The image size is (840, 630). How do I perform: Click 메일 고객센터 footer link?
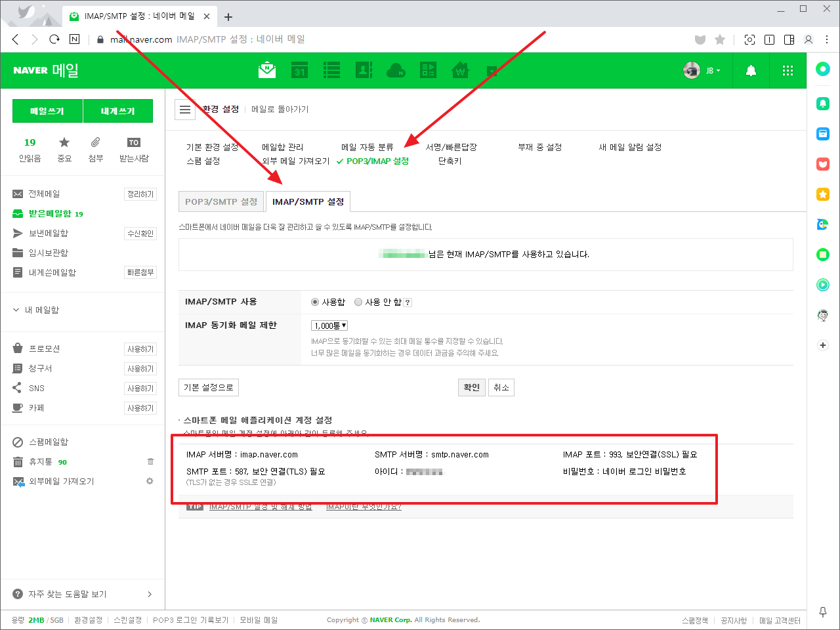[x=780, y=620]
